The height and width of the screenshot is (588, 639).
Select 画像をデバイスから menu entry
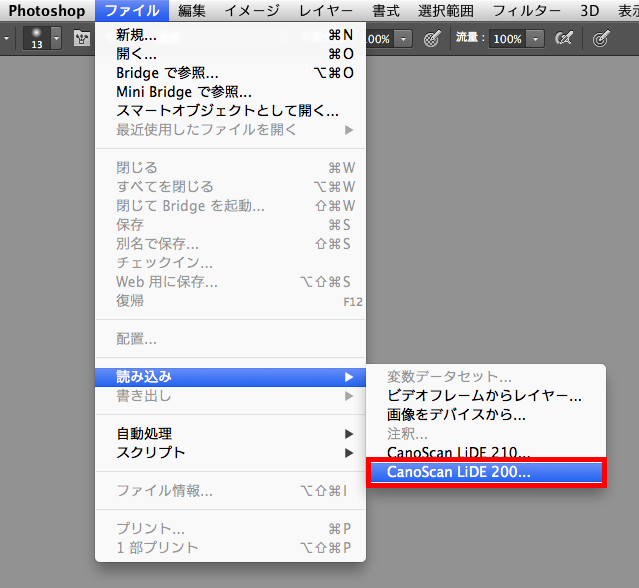456,415
